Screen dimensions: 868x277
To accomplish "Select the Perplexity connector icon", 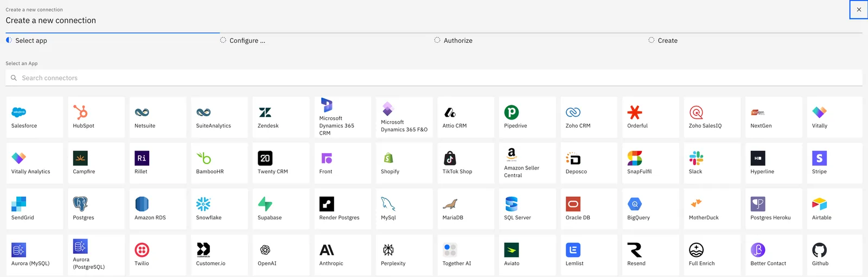I will tap(388, 250).
